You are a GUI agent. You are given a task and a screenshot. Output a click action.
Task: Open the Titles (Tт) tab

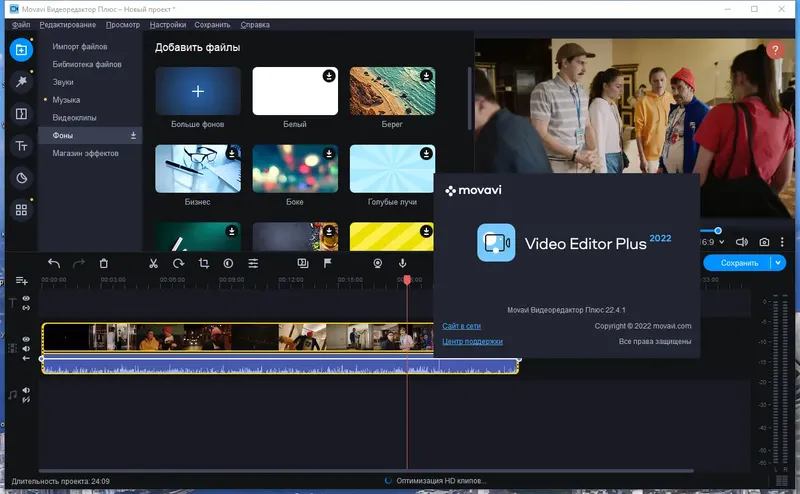pyautogui.click(x=21, y=146)
